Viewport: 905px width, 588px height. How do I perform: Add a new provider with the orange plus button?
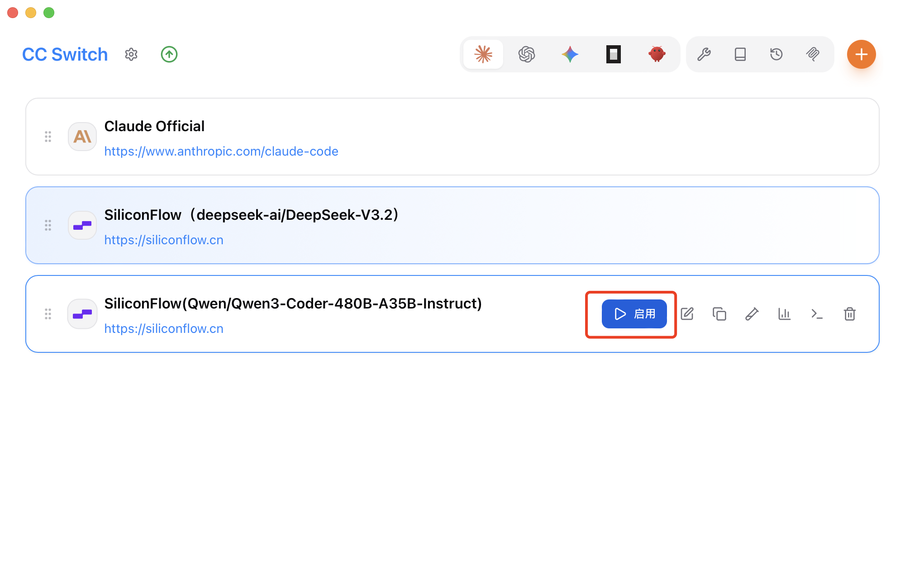862,54
